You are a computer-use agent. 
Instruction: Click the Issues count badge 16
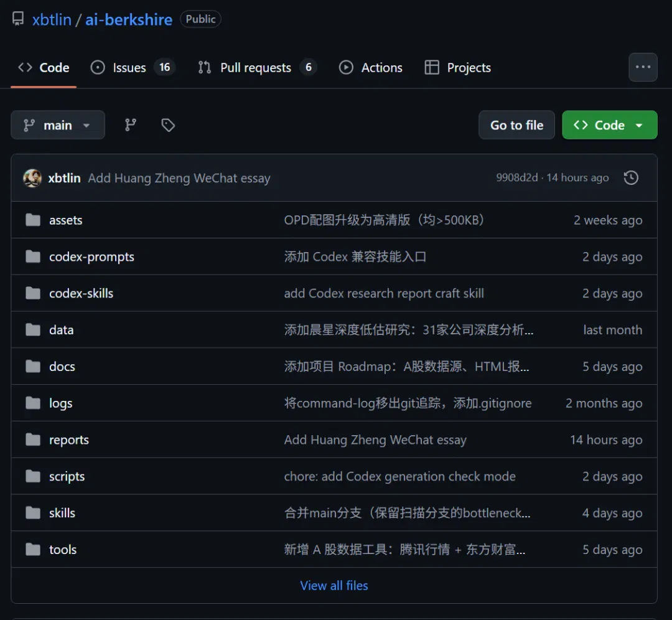pos(164,67)
